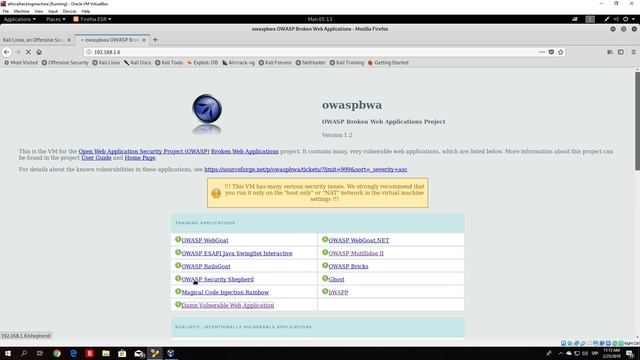
Task: Open the VirtualBox Help menu
Action: (x=86, y=11)
